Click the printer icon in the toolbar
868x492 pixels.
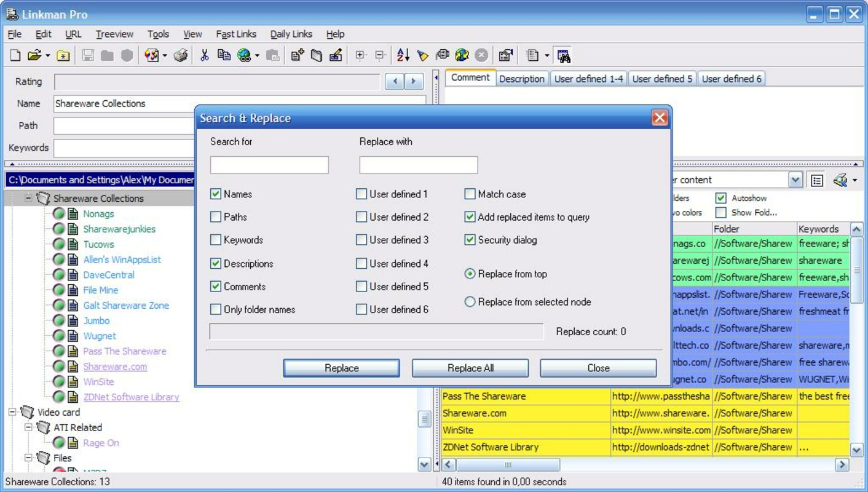tap(180, 55)
